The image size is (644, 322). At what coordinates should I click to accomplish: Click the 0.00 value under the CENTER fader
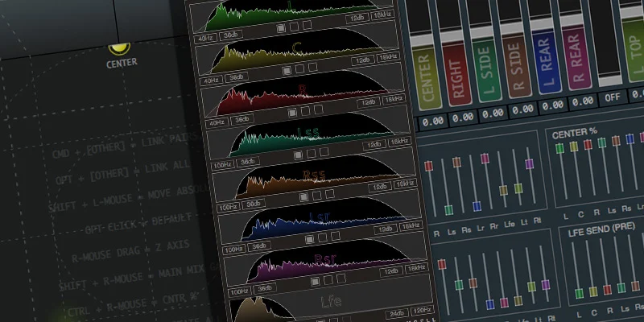[x=433, y=122]
